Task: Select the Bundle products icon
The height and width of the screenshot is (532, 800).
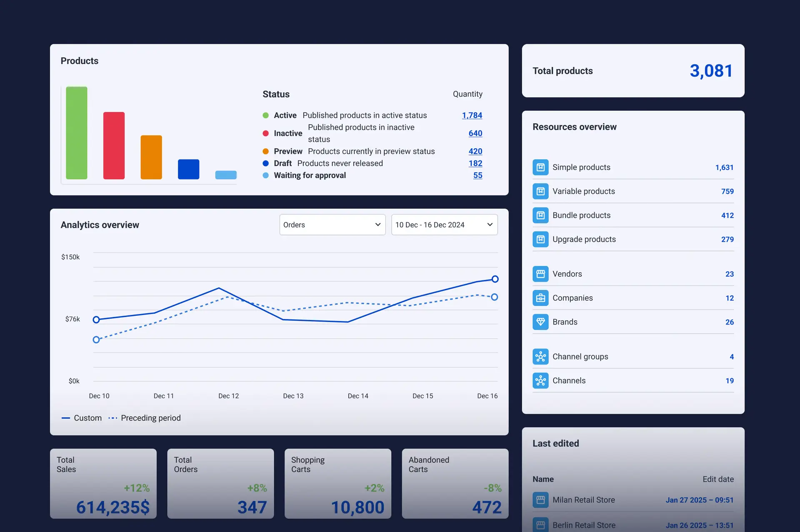Action: [540, 215]
